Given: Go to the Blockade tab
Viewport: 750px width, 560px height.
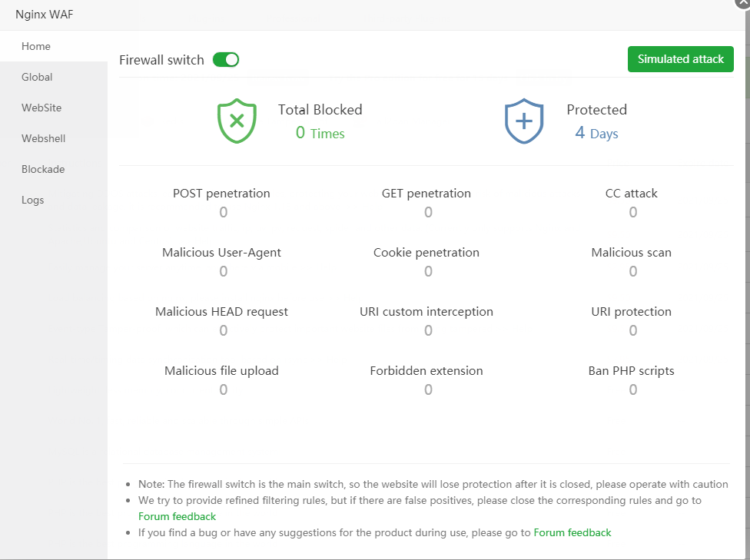Looking at the screenshot, I should [x=43, y=169].
